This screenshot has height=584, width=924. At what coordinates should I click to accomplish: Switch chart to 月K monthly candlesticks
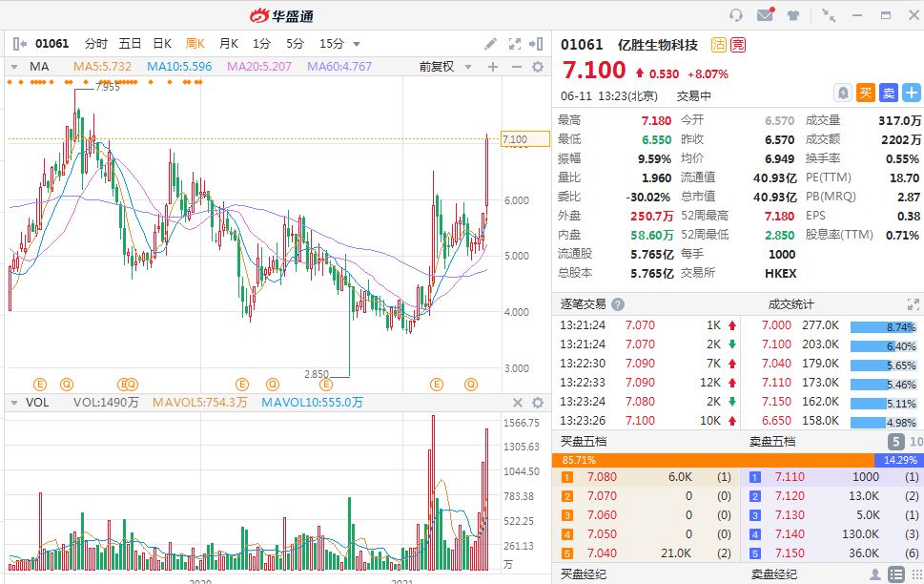pyautogui.click(x=229, y=44)
